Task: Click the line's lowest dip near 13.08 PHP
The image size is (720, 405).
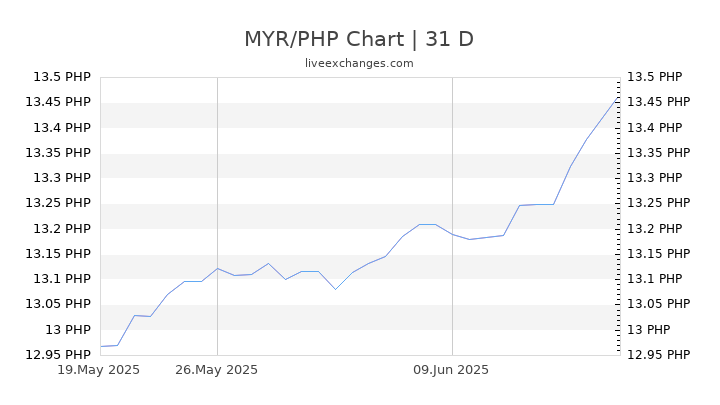Action: click(x=336, y=289)
